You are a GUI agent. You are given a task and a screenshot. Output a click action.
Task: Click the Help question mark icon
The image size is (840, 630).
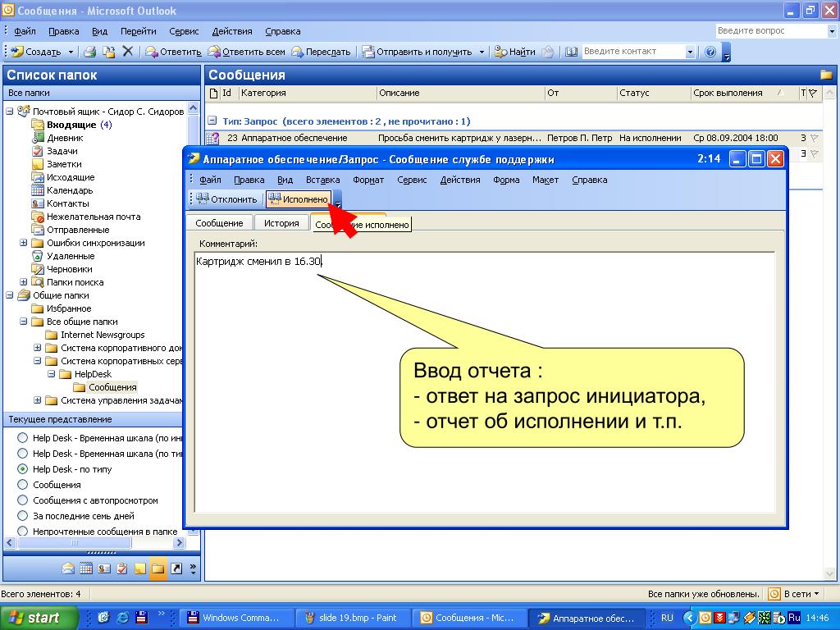(x=710, y=52)
